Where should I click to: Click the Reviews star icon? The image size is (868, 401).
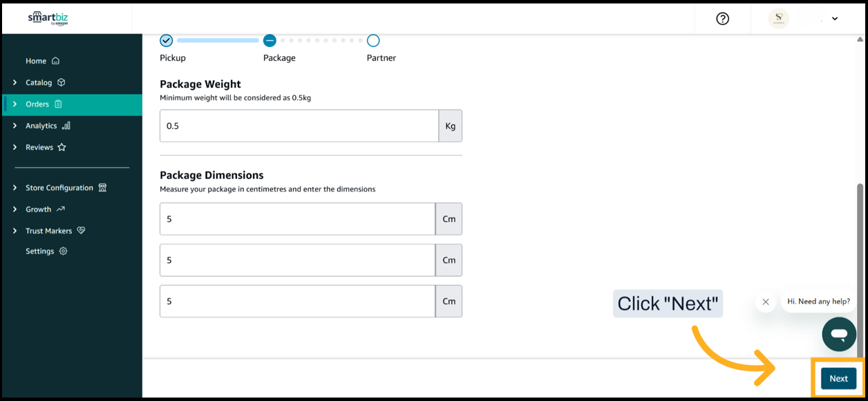(62, 147)
